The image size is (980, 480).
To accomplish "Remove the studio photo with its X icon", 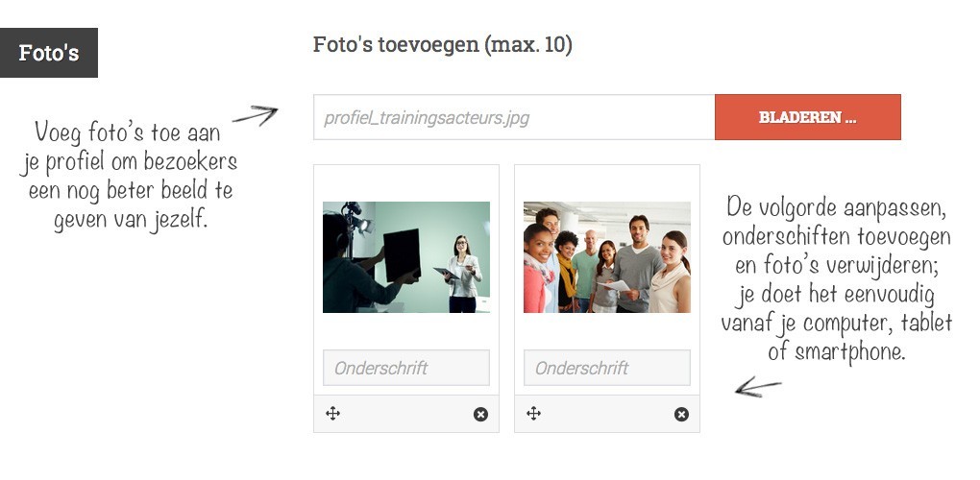I will (x=480, y=414).
